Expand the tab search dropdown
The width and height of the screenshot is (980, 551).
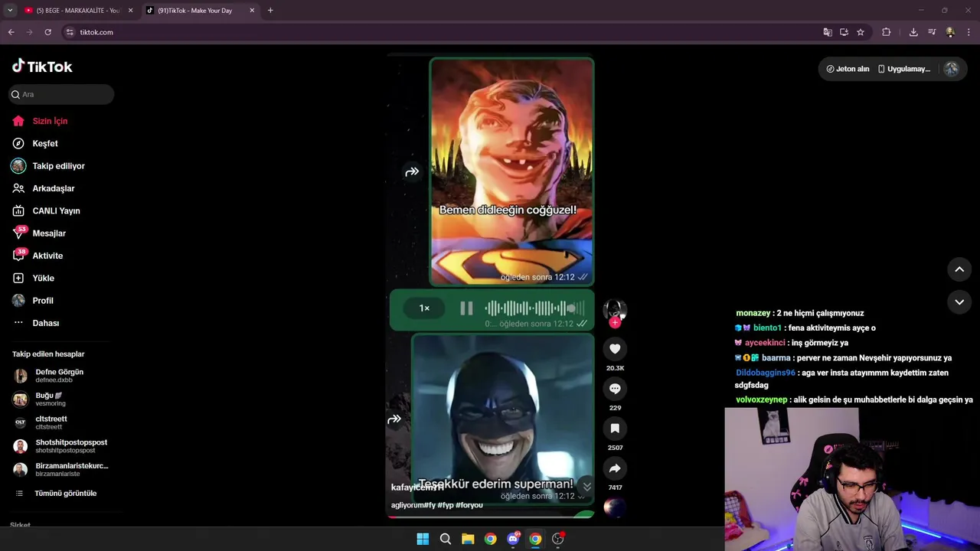click(x=10, y=11)
